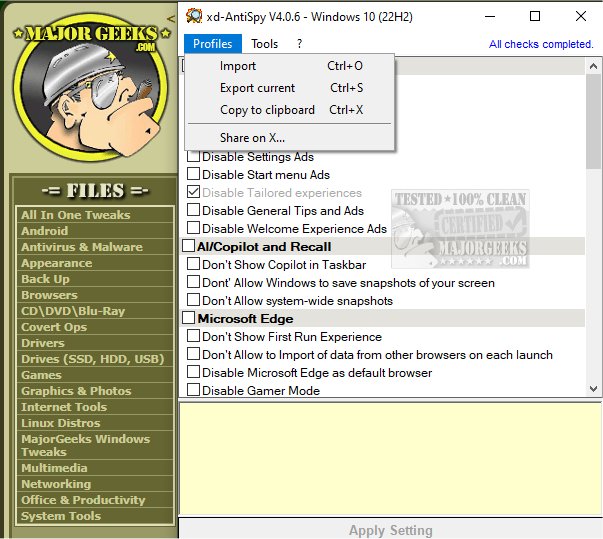Open the Multimedia category link
Viewport: 603px width, 539px height.
[x=54, y=468]
